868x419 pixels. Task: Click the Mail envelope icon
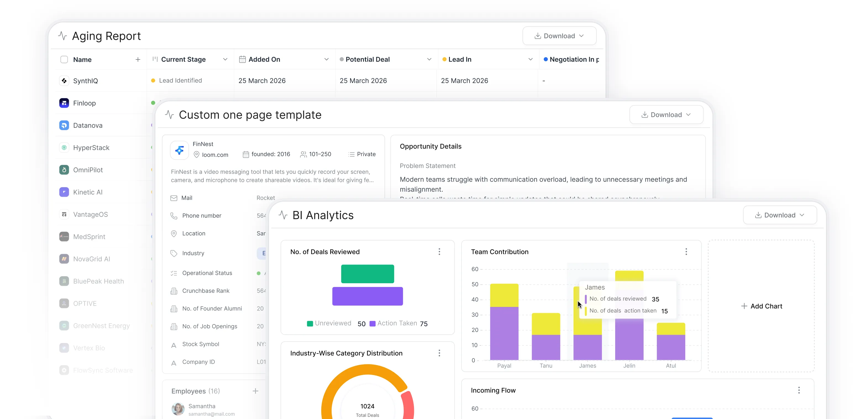click(174, 198)
